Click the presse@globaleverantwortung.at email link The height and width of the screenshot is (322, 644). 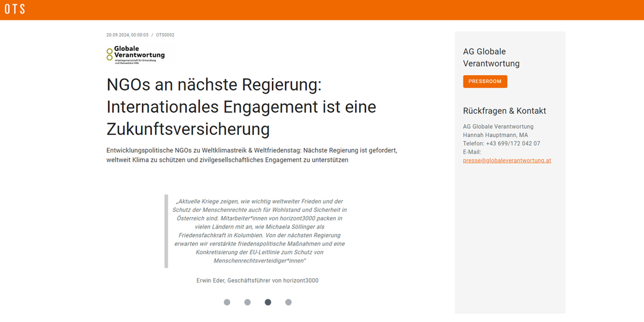coord(506,161)
